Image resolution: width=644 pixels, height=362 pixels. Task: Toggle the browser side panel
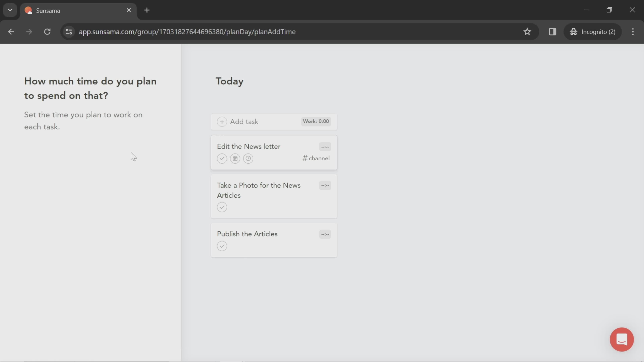[552, 32]
